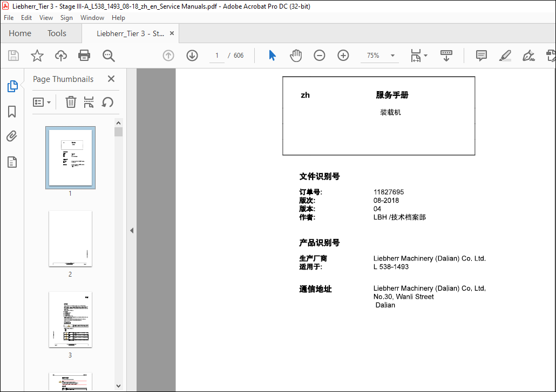Open the zoom level 75% dropdown

click(392, 56)
